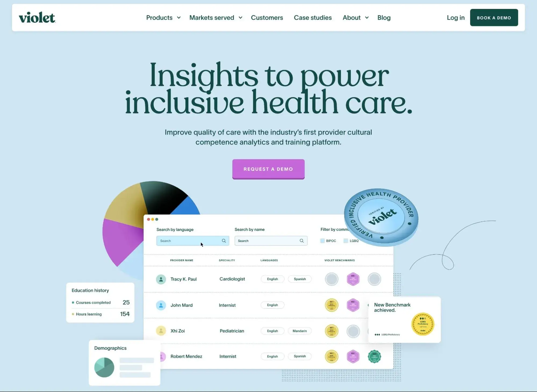
Task: Click the search icon in name field
Action: pyautogui.click(x=301, y=241)
